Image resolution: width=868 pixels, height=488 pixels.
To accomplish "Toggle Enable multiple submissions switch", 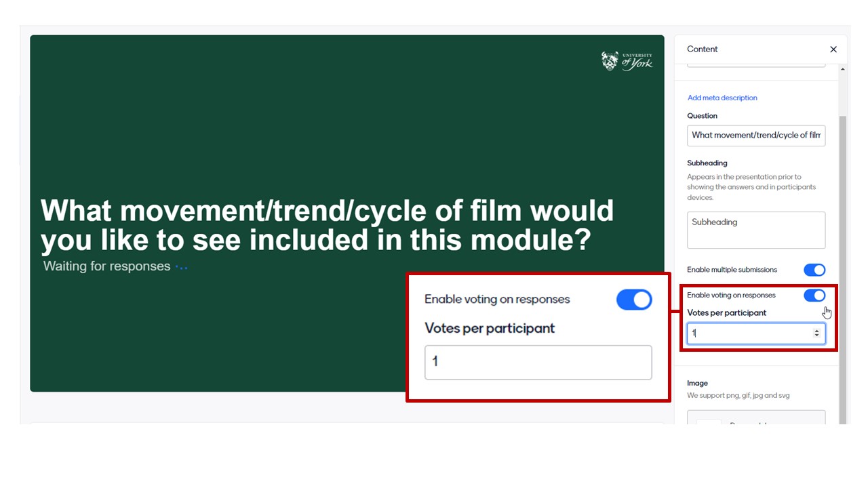I will pyautogui.click(x=814, y=270).
